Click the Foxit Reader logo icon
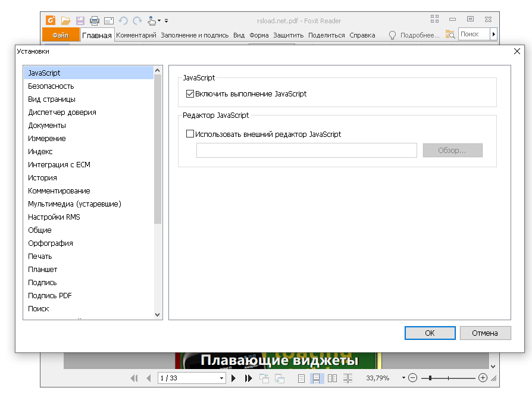The height and width of the screenshot is (397, 532). coord(51,20)
